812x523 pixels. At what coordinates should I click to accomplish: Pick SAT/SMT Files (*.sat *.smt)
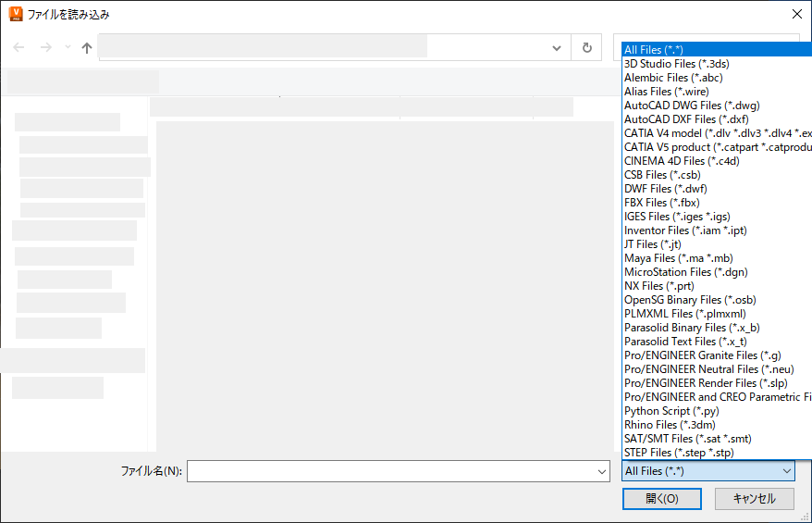click(717, 439)
